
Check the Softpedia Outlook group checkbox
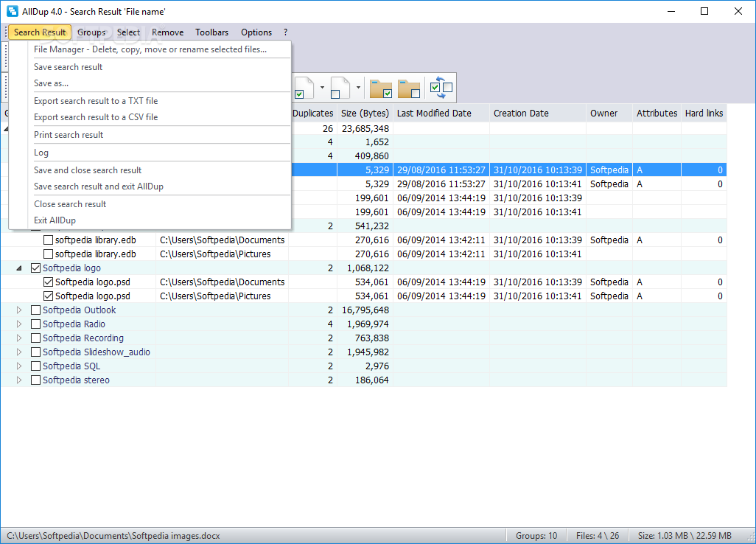[35, 310]
